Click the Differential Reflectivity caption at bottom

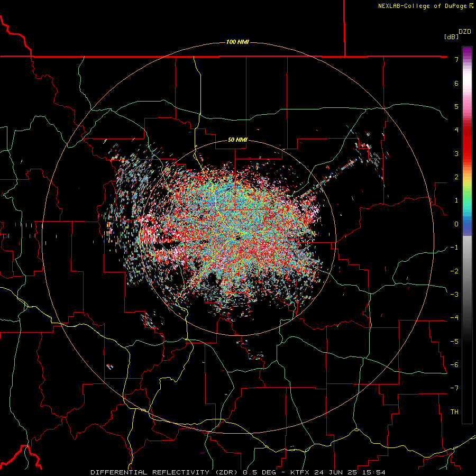click(x=238, y=472)
